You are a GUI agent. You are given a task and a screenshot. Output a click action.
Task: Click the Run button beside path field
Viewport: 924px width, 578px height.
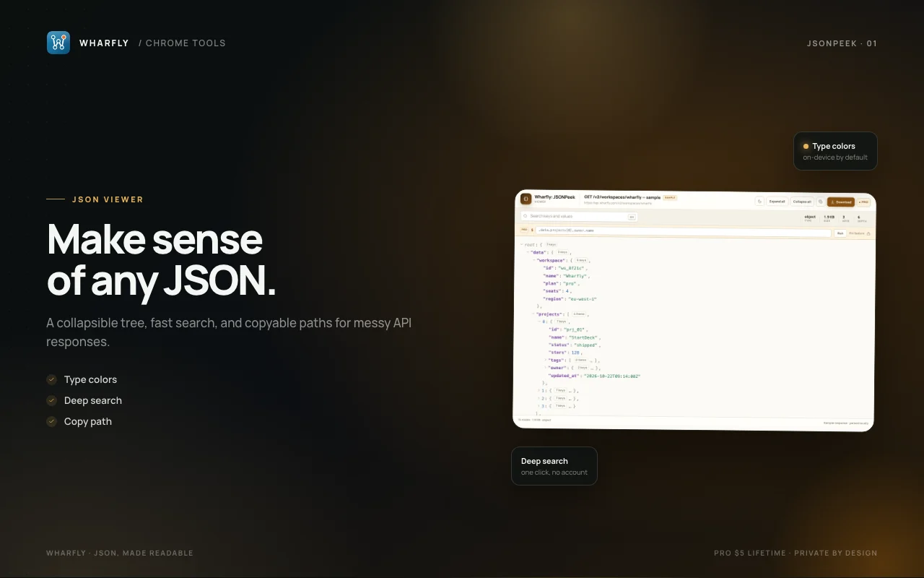click(840, 233)
